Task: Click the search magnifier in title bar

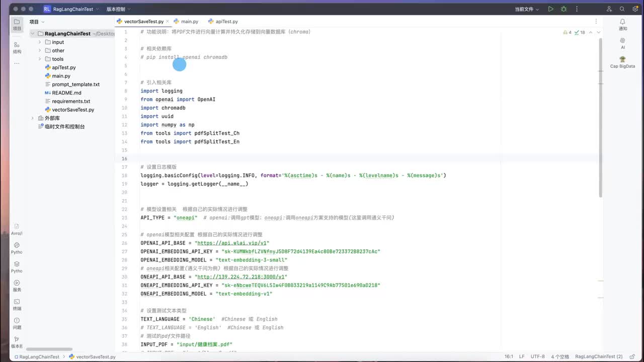Action: (622, 9)
